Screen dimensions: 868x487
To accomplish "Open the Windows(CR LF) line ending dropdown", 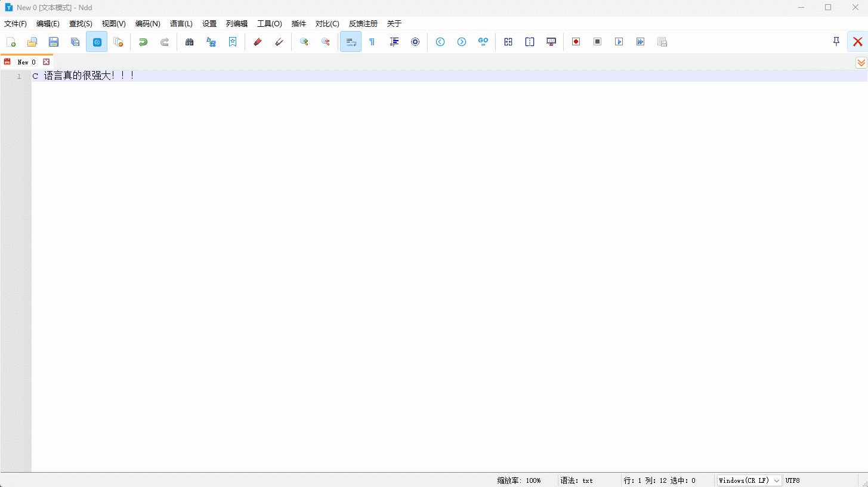I will 749,480.
